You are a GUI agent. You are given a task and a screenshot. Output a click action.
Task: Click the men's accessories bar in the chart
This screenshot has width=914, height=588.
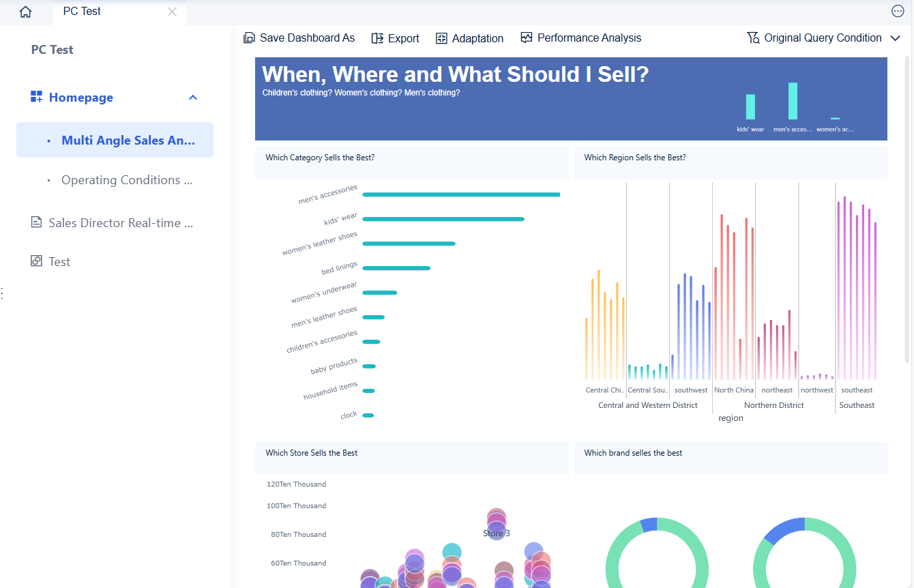click(461, 194)
